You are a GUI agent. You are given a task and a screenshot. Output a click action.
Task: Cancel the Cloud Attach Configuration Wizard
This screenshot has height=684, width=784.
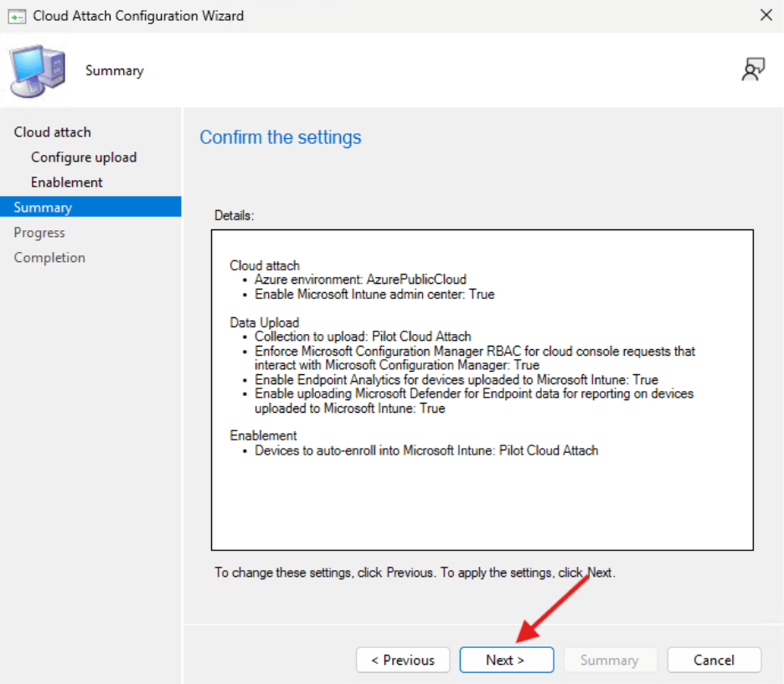coord(714,660)
